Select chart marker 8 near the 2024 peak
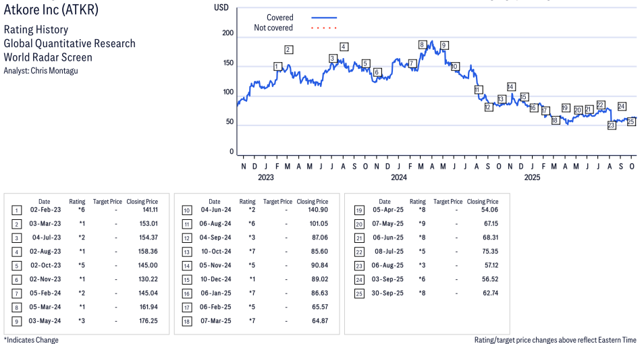644x344 pixels. pyautogui.click(x=422, y=45)
